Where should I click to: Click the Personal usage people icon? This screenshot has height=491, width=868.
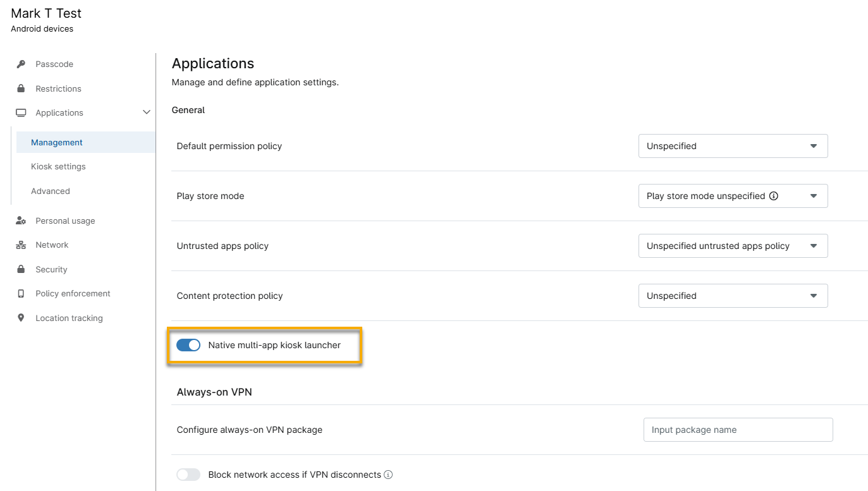click(21, 221)
